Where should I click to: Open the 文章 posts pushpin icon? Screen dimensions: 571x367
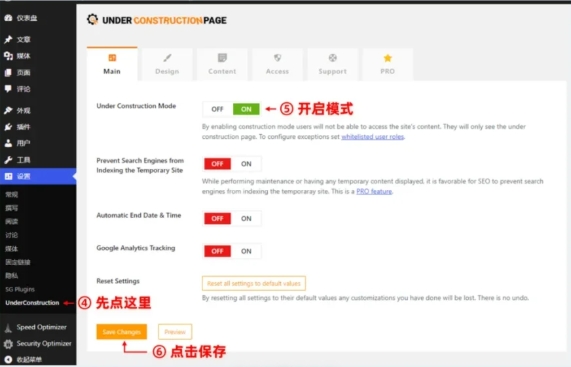[x=8, y=39]
